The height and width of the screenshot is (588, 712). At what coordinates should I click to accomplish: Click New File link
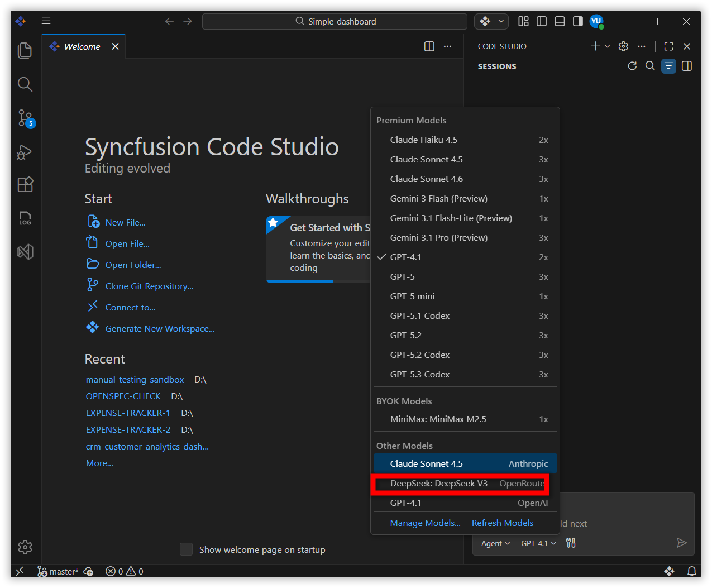click(125, 223)
